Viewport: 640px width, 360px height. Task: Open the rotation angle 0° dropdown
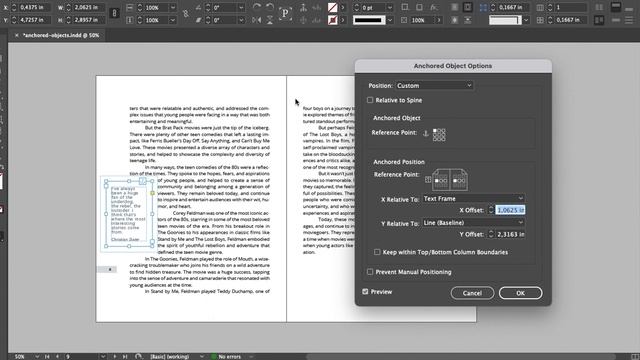[x=241, y=7]
